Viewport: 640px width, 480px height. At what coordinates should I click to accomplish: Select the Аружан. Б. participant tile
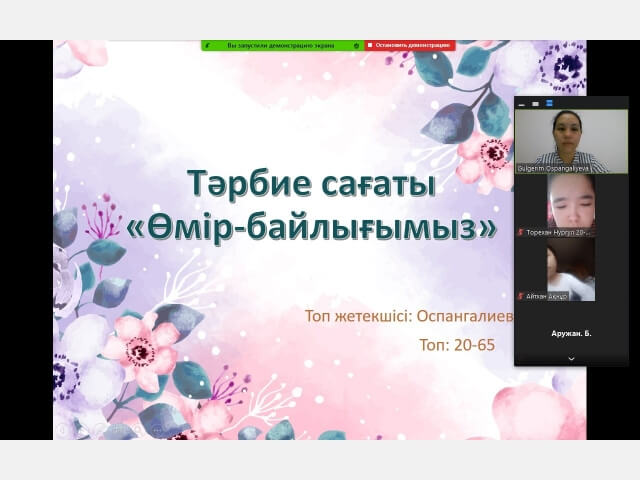[x=571, y=333]
